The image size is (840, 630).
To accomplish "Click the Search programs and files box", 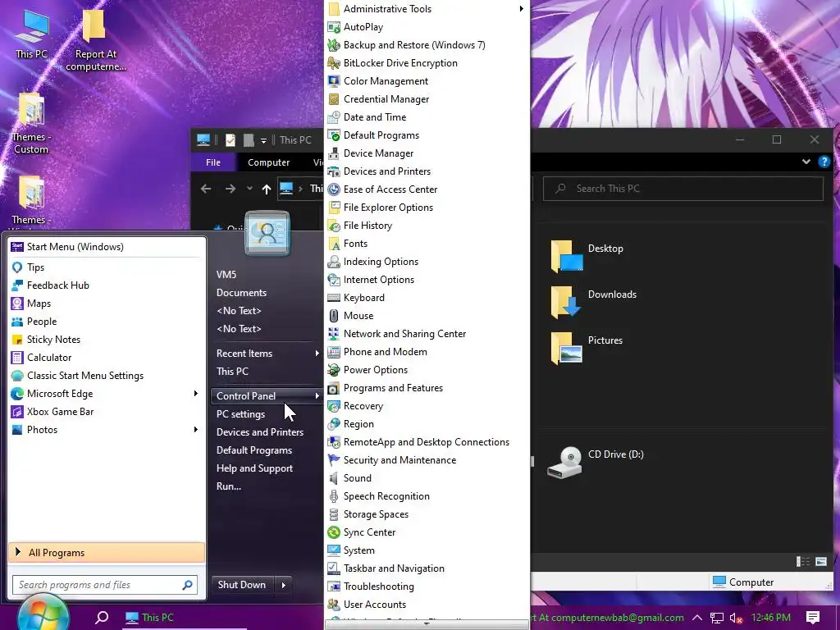I will tap(105, 585).
